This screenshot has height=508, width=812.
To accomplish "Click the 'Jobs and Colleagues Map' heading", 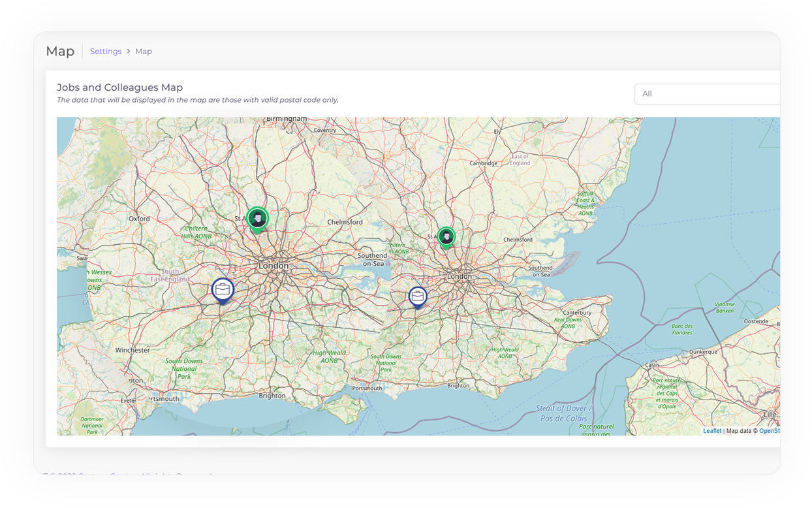I will [x=119, y=87].
